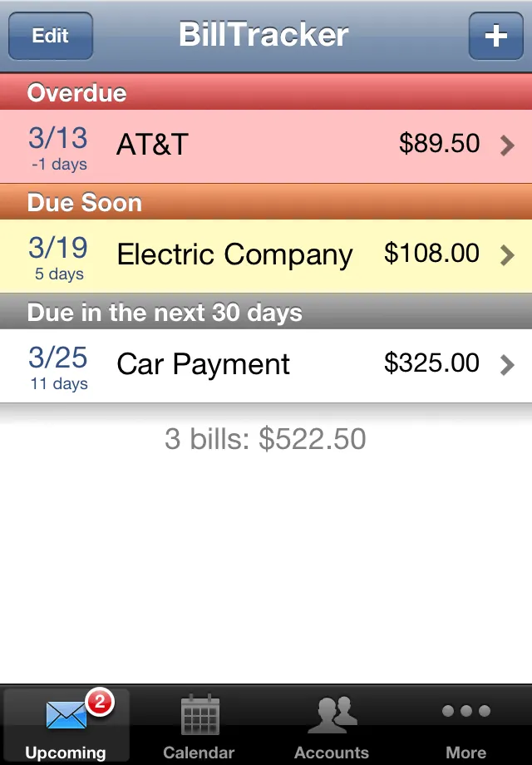Image resolution: width=532 pixels, height=765 pixels.
Task: Open the AT&T bill details chevron
Action: click(508, 145)
